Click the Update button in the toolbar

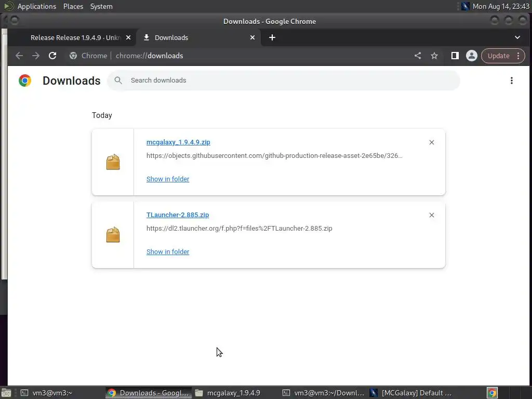pos(503,56)
